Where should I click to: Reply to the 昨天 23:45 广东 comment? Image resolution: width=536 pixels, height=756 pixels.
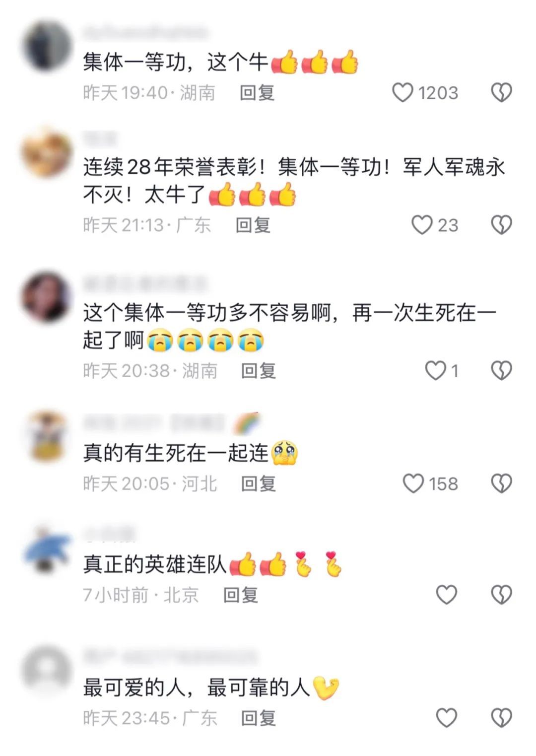click(259, 718)
